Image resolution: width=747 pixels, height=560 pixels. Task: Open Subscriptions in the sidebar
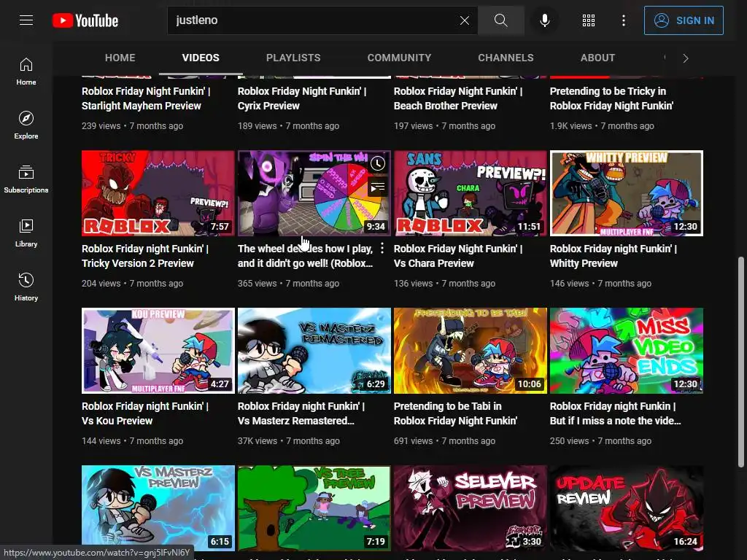(x=26, y=179)
